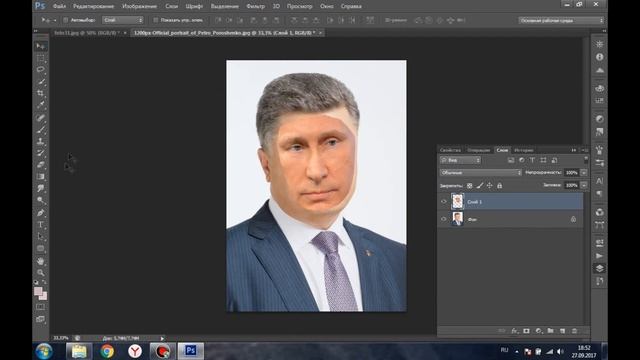Click the opacity value field
Screen dimensions: 640x360
571,173
